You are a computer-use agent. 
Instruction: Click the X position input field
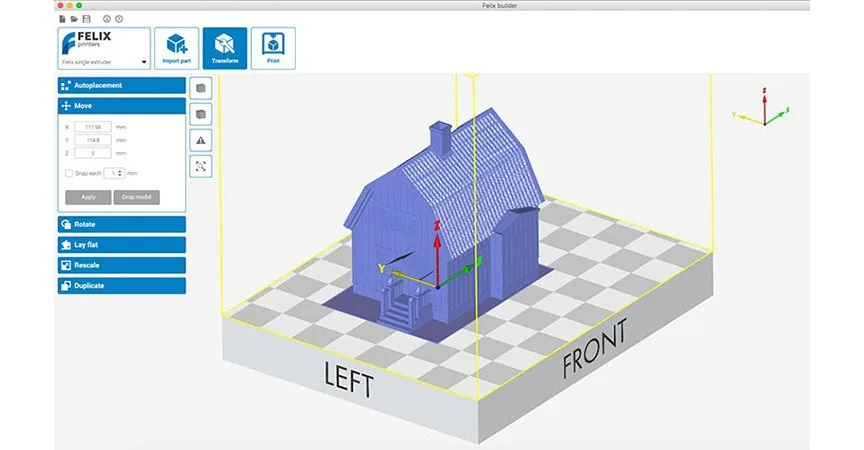93,127
